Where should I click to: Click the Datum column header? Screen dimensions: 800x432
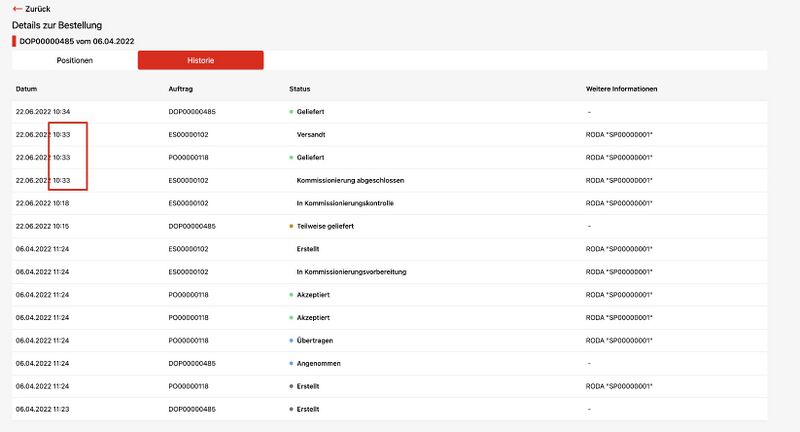[x=27, y=89]
